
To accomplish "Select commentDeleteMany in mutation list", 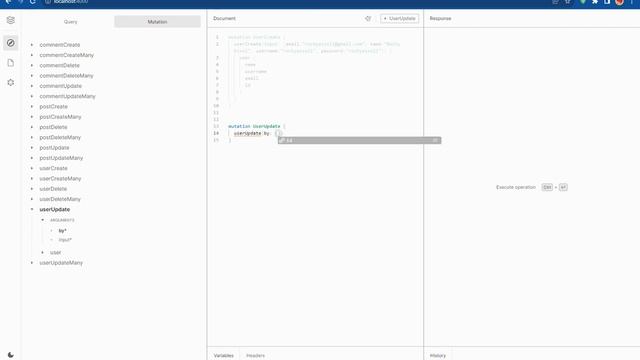I will [x=67, y=76].
